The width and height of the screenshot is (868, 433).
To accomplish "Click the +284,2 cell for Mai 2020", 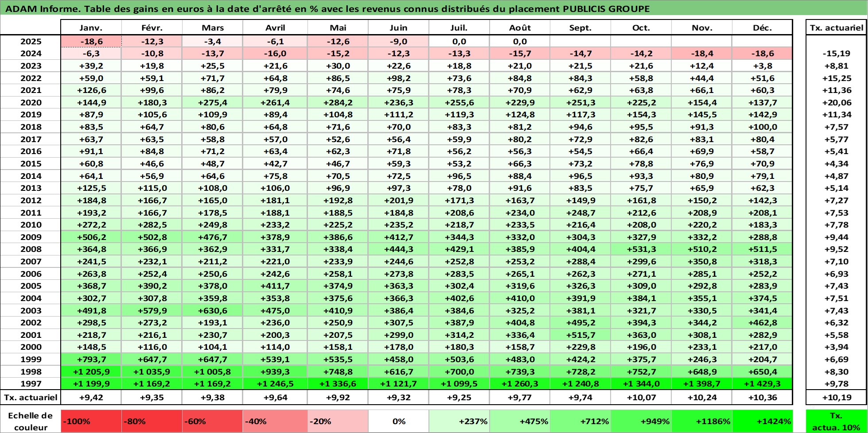I will coord(338,102).
